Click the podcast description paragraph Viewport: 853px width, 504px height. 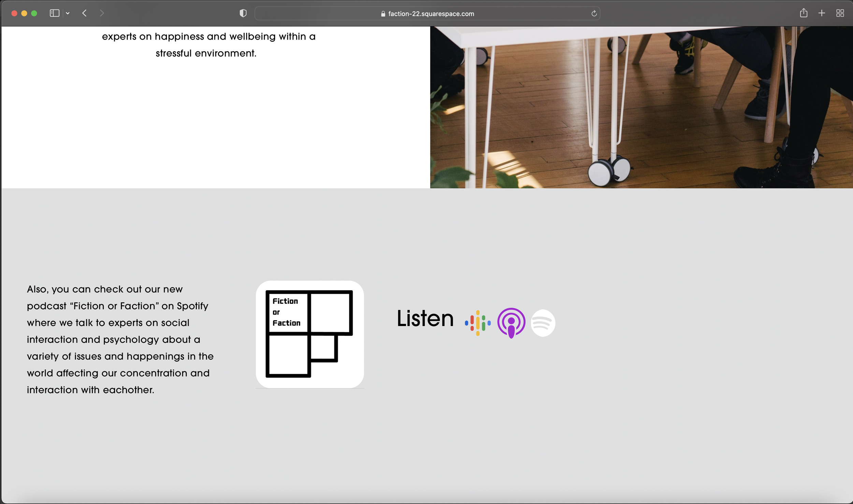(x=120, y=339)
